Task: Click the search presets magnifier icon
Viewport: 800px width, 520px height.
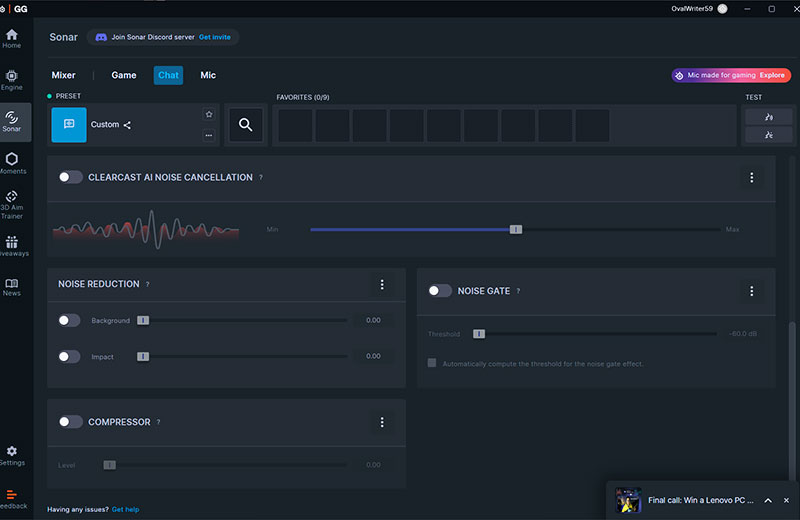Action: pyautogui.click(x=244, y=125)
